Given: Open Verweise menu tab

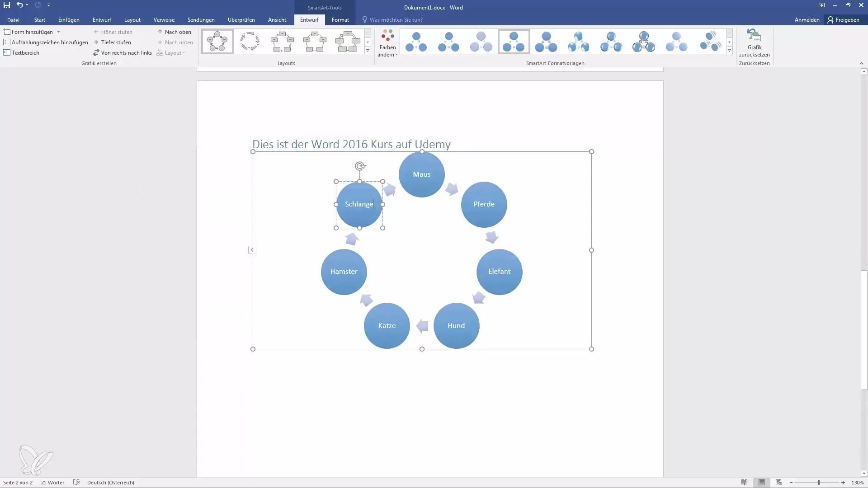Looking at the screenshot, I should pos(164,20).
